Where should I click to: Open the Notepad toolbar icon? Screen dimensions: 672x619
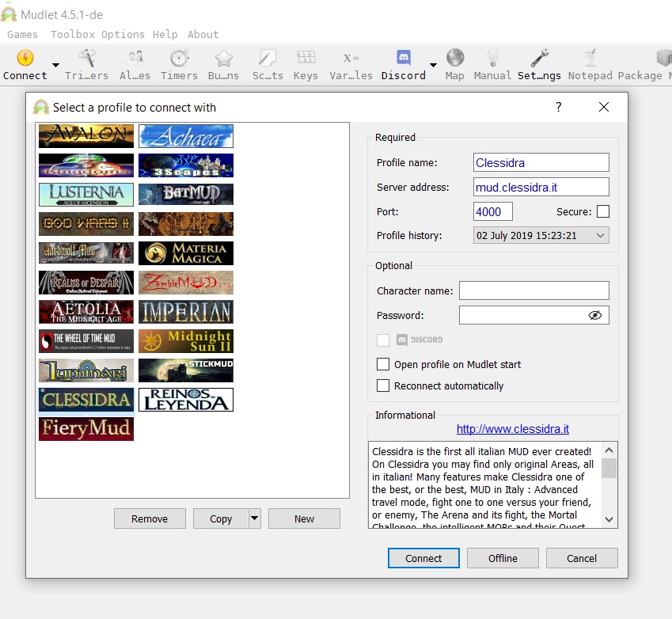pyautogui.click(x=590, y=58)
